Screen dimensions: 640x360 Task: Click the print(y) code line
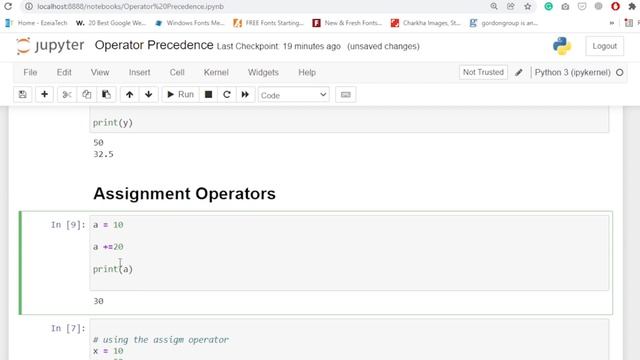(x=113, y=122)
